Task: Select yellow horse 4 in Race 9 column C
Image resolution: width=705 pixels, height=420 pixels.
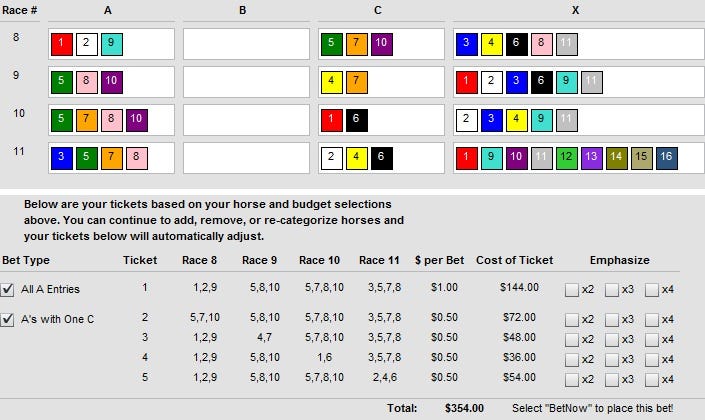Action: click(331, 82)
